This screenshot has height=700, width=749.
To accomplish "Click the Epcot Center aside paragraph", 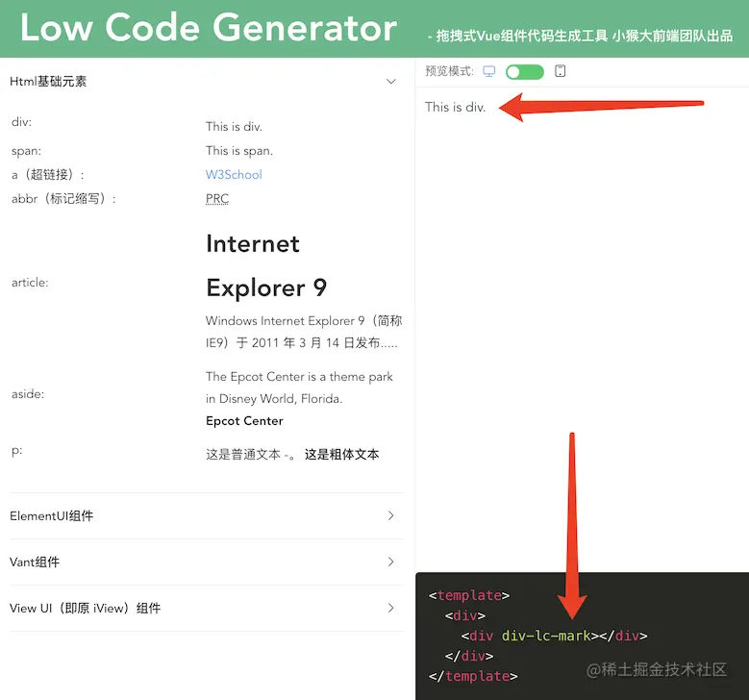I will coord(299,387).
